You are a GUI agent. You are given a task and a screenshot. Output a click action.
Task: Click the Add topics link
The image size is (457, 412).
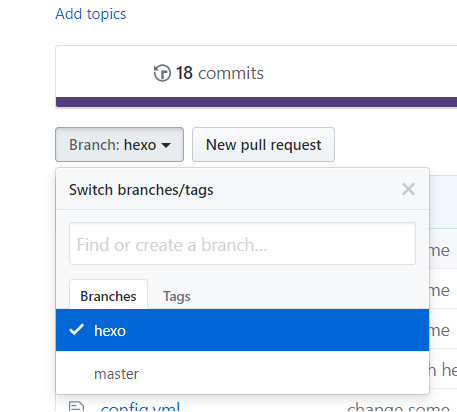(x=91, y=14)
